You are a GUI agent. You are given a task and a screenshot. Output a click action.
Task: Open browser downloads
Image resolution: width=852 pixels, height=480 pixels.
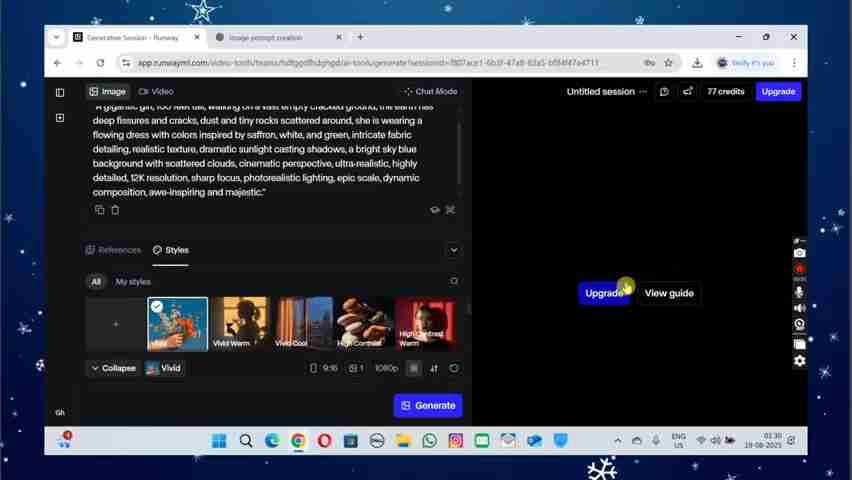[697, 63]
